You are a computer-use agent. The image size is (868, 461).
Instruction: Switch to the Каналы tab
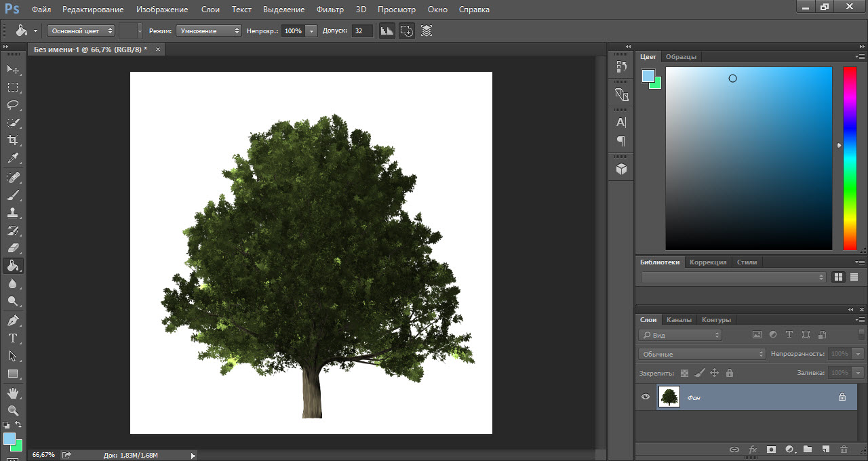pos(679,320)
